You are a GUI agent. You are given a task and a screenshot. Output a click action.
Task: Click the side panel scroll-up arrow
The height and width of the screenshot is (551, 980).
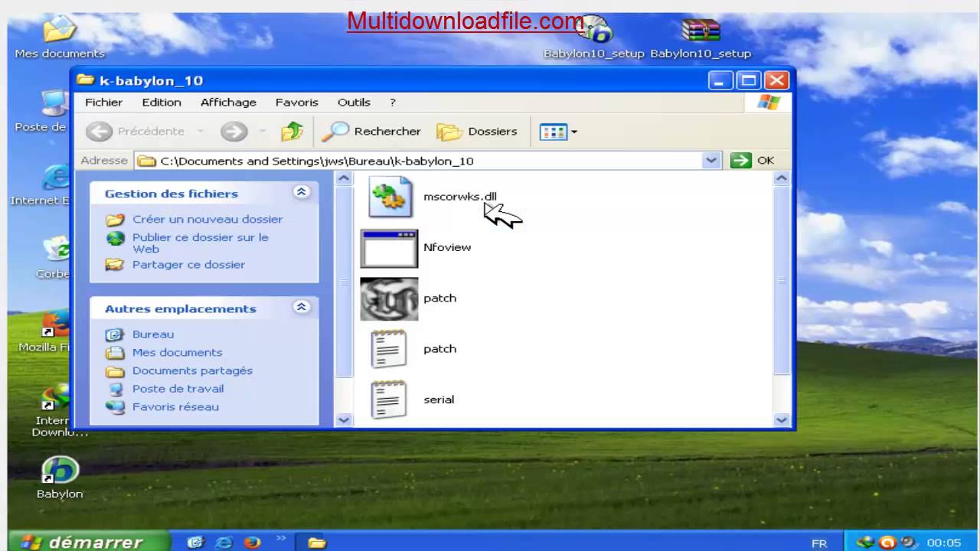344,178
